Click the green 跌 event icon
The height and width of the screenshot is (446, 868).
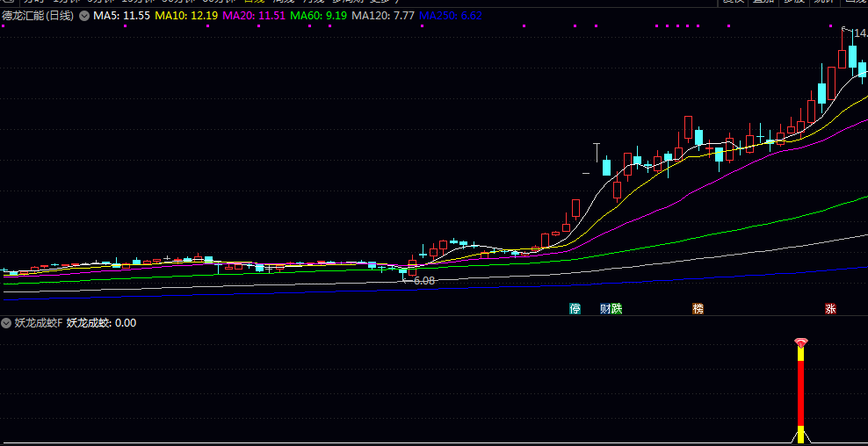(616, 308)
